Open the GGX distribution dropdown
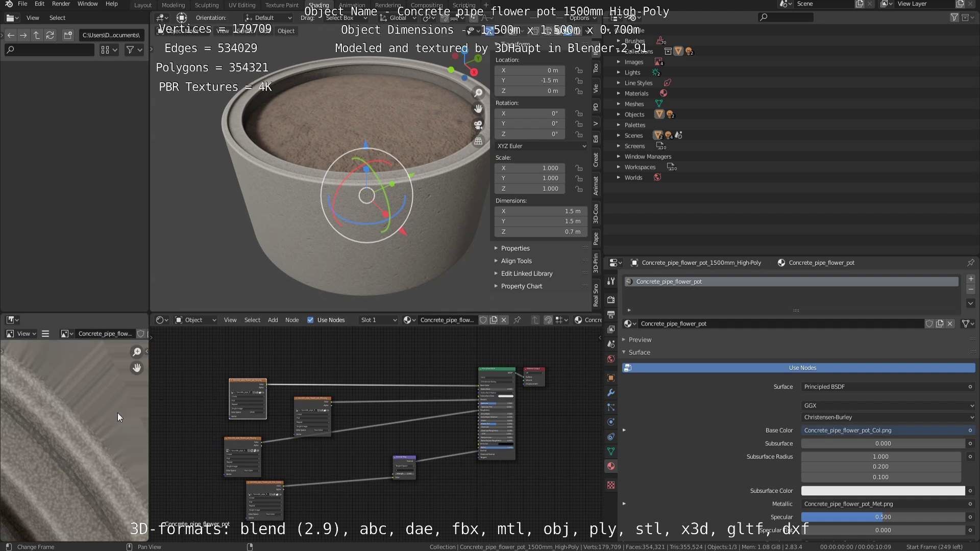Screen dimensions: 980x551 click(x=888, y=406)
